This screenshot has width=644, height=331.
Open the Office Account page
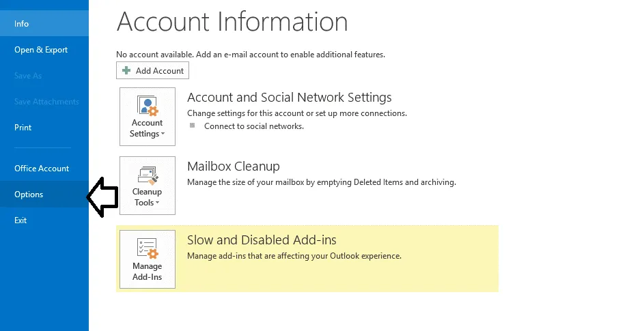44,169
